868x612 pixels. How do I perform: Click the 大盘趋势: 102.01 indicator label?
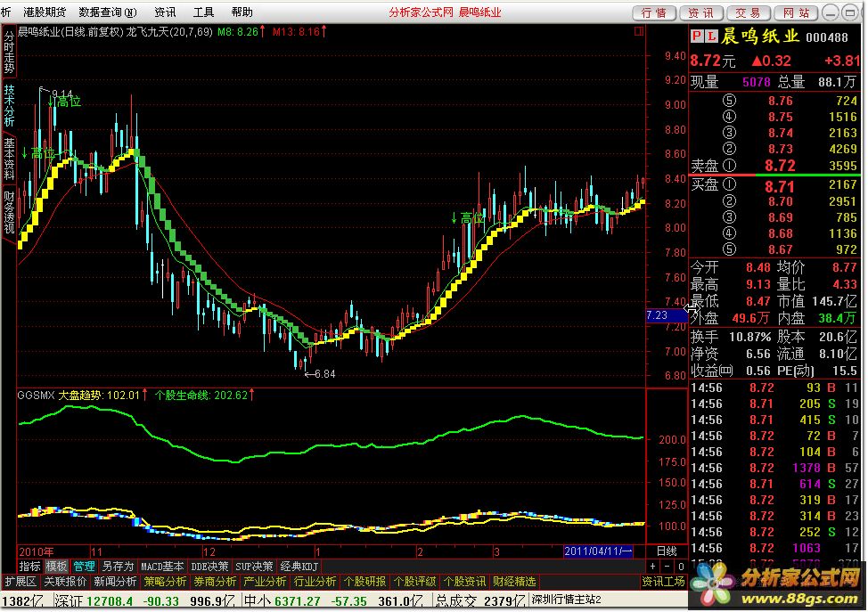click(x=99, y=396)
